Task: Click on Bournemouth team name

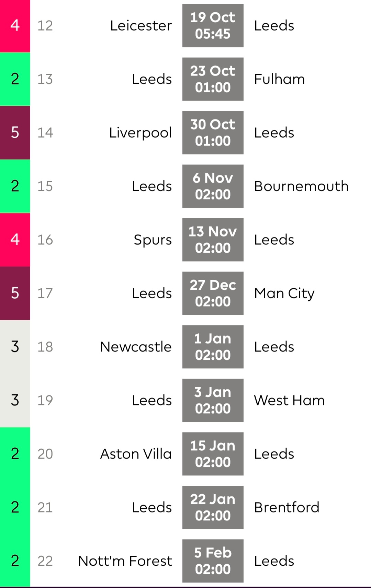Action: click(301, 186)
